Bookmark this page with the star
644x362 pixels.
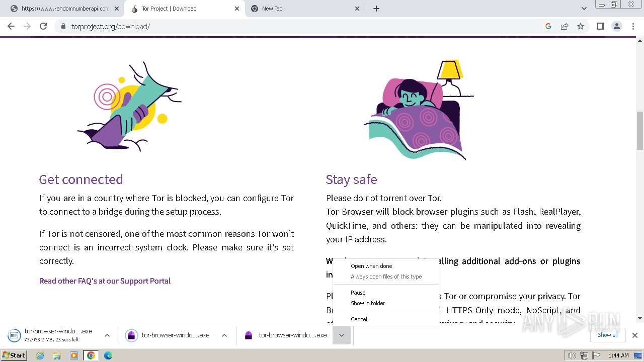[x=581, y=26]
